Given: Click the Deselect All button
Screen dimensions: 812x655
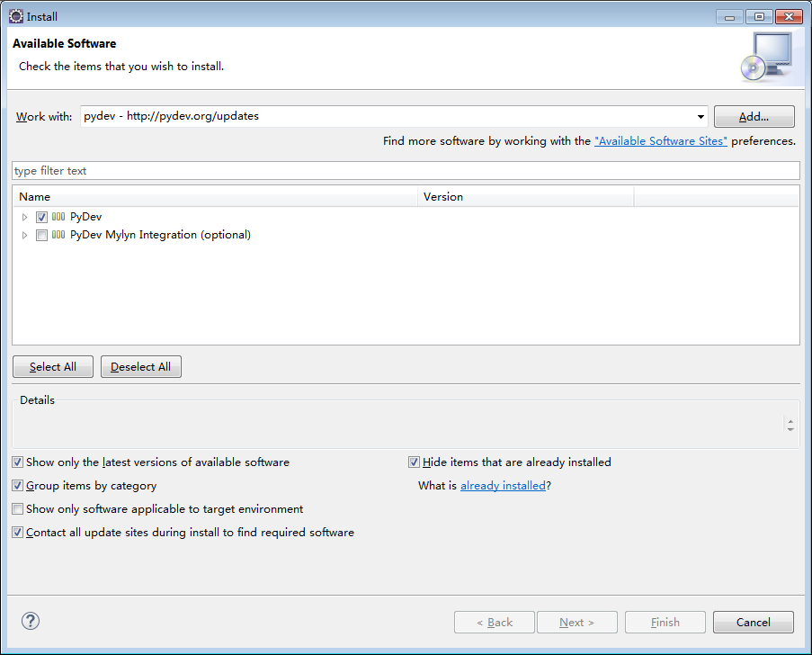Looking at the screenshot, I should point(141,367).
